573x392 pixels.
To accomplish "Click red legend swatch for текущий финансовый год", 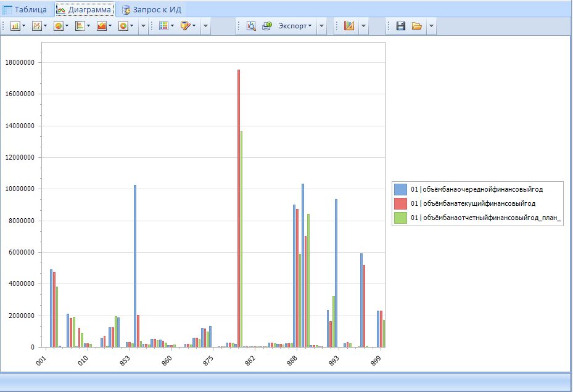I will pyautogui.click(x=400, y=203).
